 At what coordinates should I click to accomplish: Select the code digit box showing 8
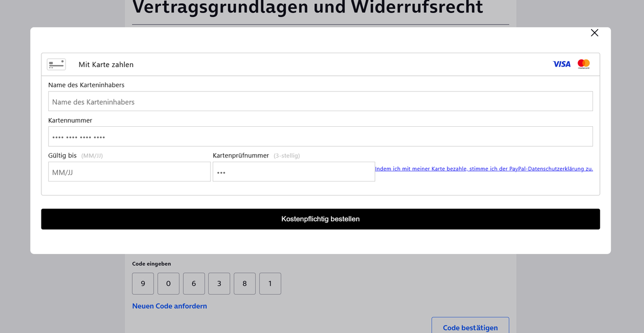(x=245, y=284)
